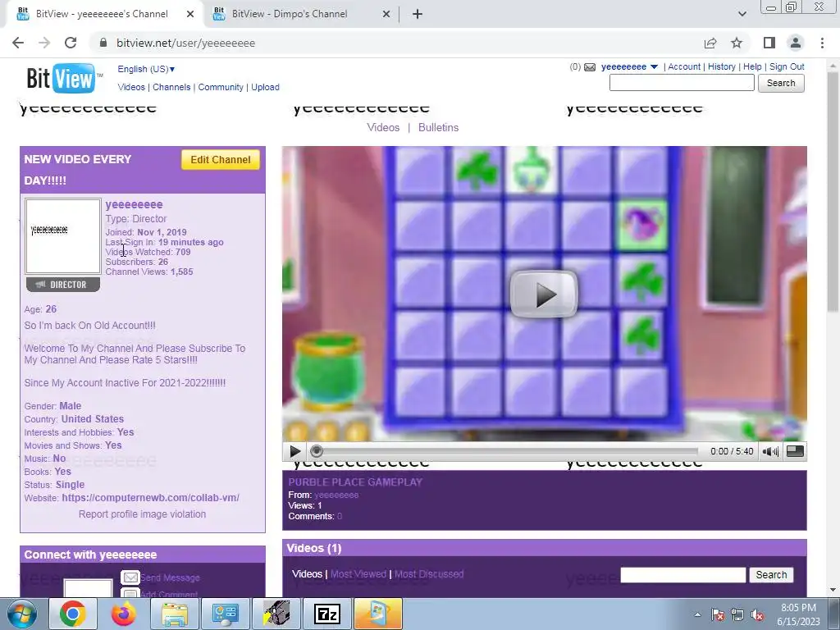The image size is (840, 630).
Task: Click the Videos panel search field
Action: (683, 575)
